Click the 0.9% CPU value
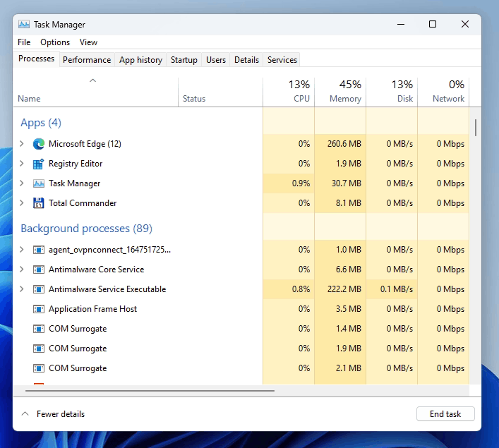This screenshot has height=448, width=499. (301, 183)
